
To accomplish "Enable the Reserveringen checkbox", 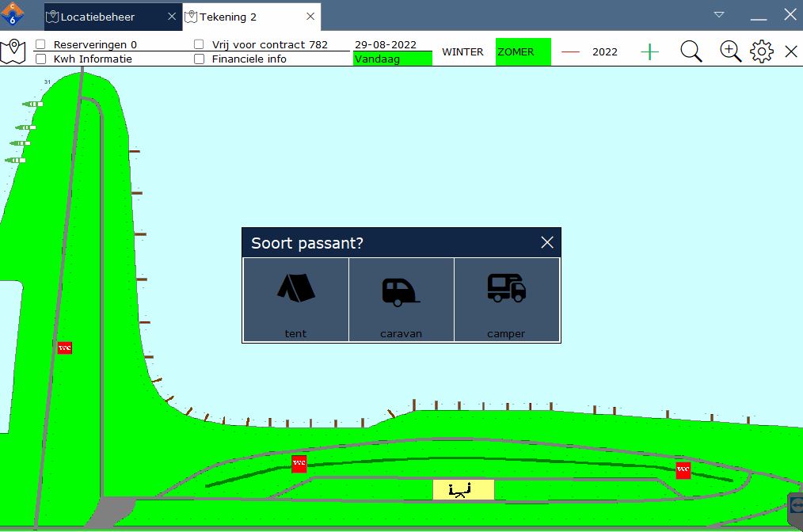I will pyautogui.click(x=40, y=45).
